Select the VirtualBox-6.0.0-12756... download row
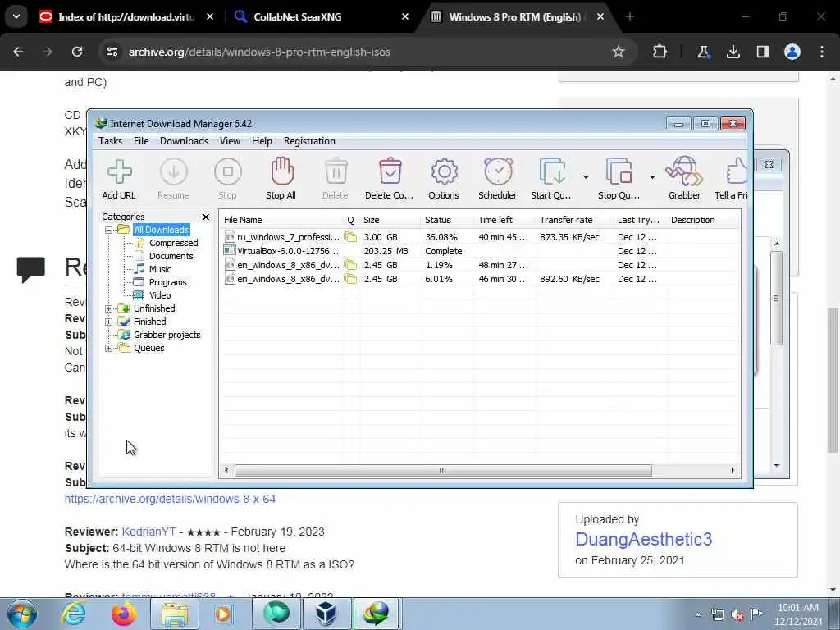 tap(479, 251)
